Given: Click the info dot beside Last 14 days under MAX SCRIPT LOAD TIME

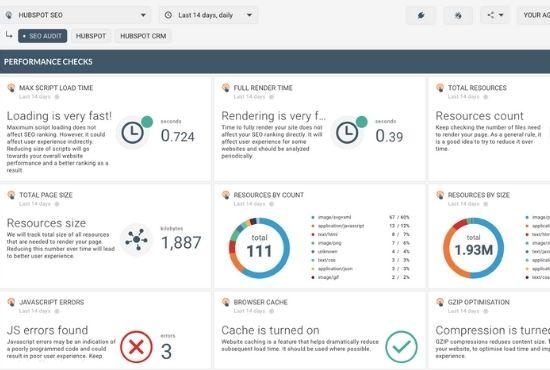Looking at the screenshot, I should pyautogui.click(x=57, y=97).
